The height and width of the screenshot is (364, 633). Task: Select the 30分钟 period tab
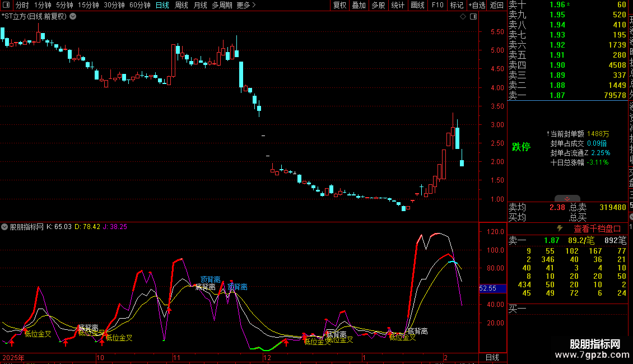point(114,5)
